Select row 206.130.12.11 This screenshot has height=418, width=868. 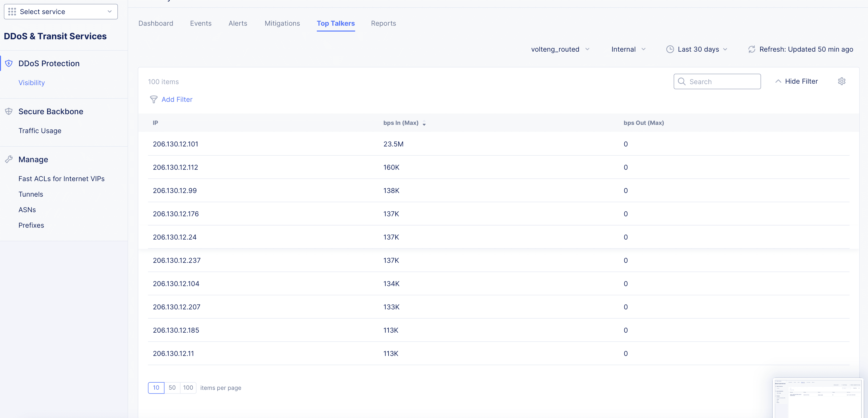[x=499, y=353]
